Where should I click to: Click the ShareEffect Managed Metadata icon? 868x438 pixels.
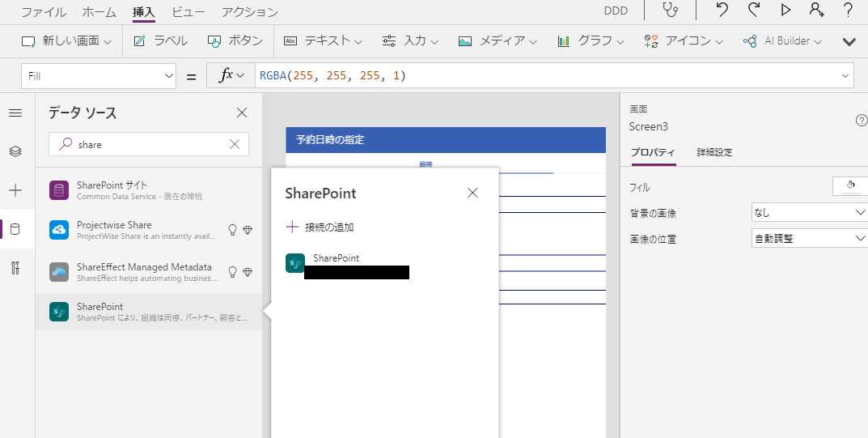coord(59,272)
